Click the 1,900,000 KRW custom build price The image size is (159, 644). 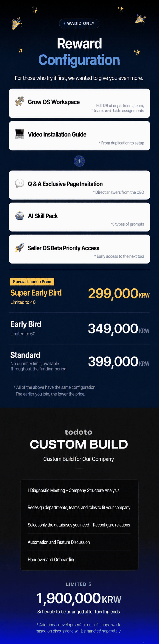79,598
